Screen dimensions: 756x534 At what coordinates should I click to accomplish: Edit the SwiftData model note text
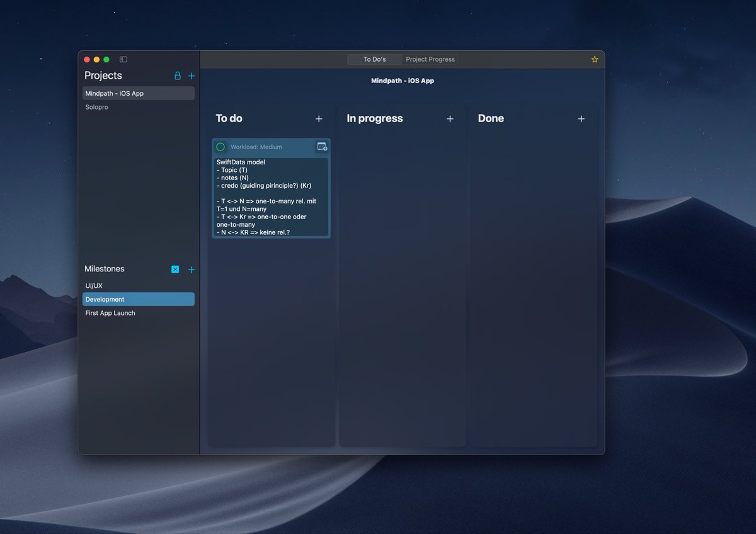271,197
